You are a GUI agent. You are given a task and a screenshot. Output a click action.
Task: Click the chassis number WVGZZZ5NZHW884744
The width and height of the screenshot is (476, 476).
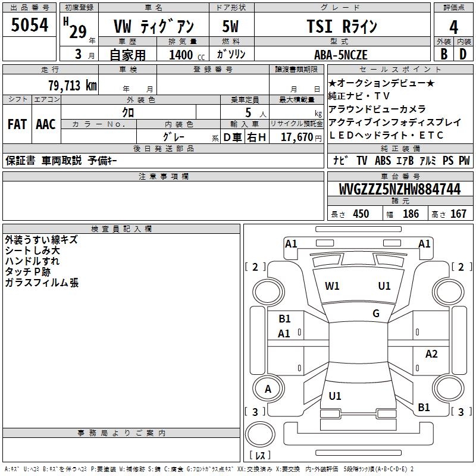click(399, 190)
